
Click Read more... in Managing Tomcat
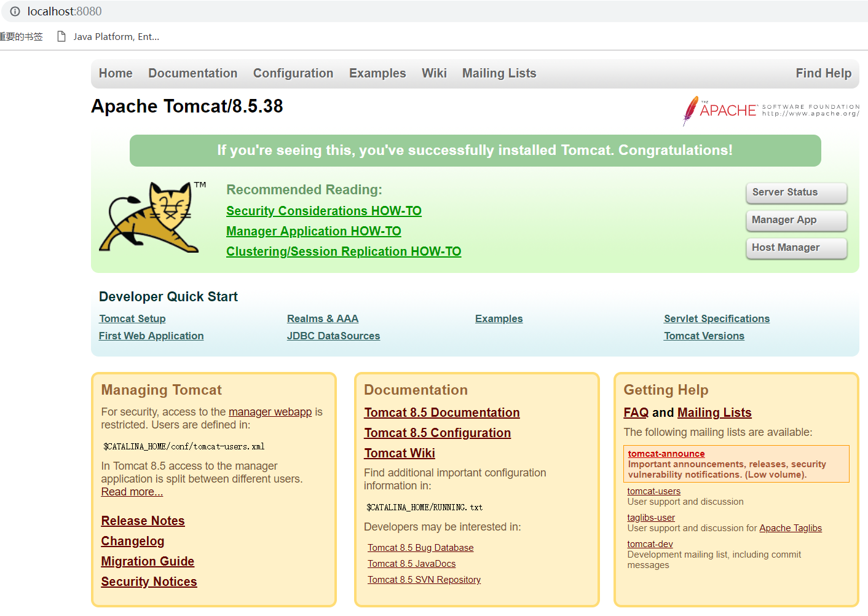[132, 492]
